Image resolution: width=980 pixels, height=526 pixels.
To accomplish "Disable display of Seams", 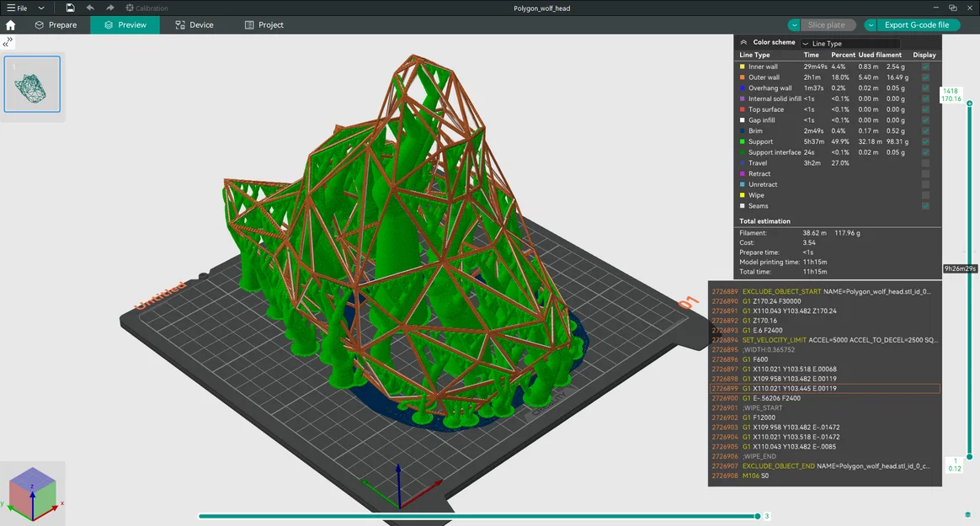I will coord(925,205).
